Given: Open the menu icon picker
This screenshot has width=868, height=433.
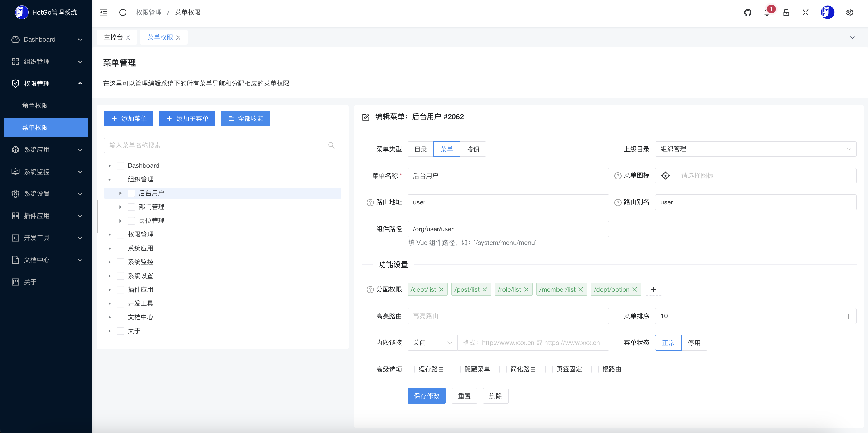Looking at the screenshot, I should click(665, 175).
